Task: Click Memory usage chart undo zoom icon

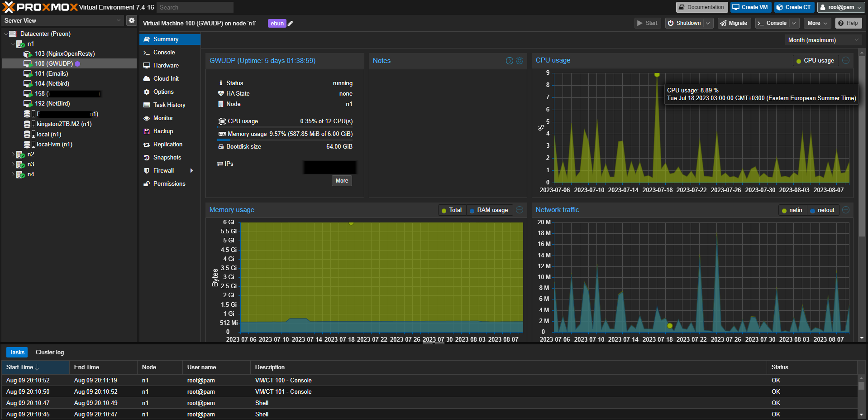Action: coord(520,210)
